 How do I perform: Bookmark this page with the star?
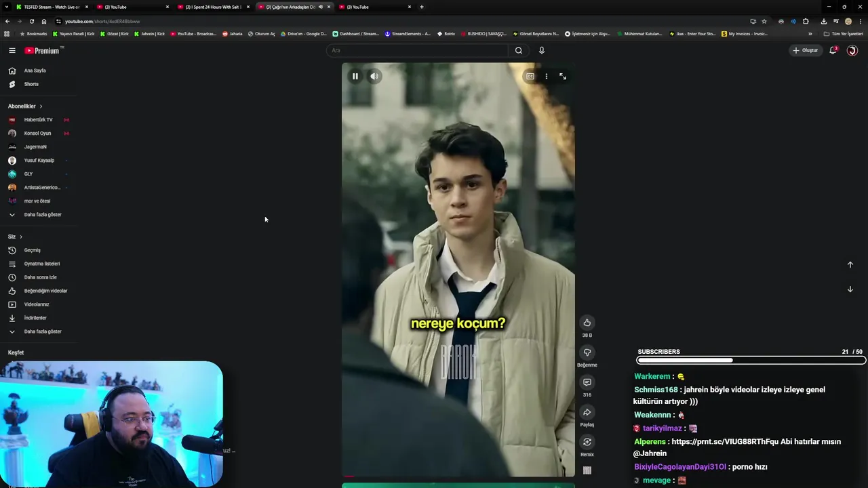(764, 21)
